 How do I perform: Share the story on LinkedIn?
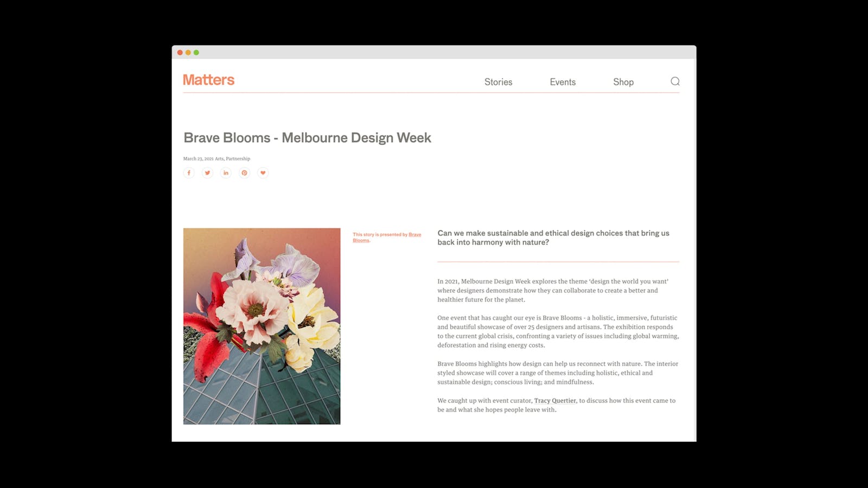coord(226,173)
